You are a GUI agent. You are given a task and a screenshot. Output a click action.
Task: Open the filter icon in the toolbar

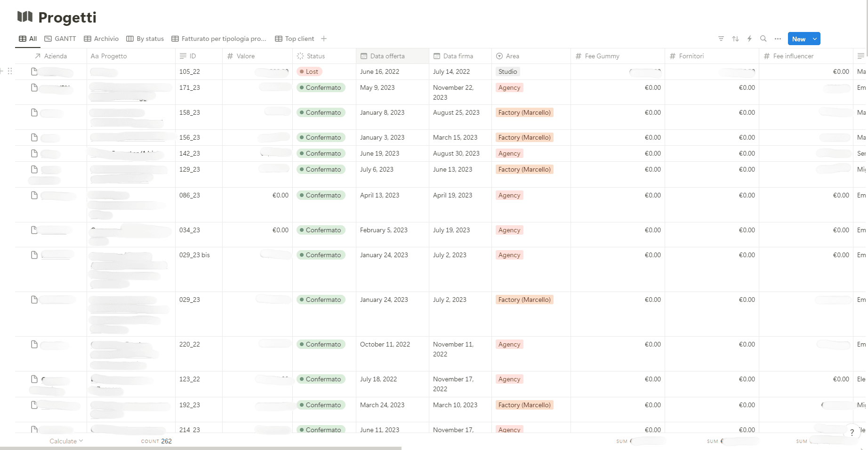click(x=721, y=39)
